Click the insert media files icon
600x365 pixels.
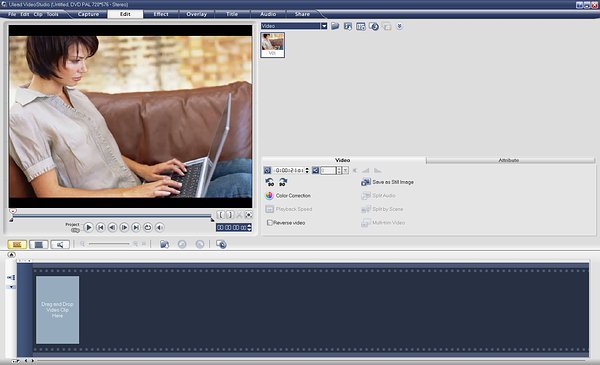(x=165, y=244)
